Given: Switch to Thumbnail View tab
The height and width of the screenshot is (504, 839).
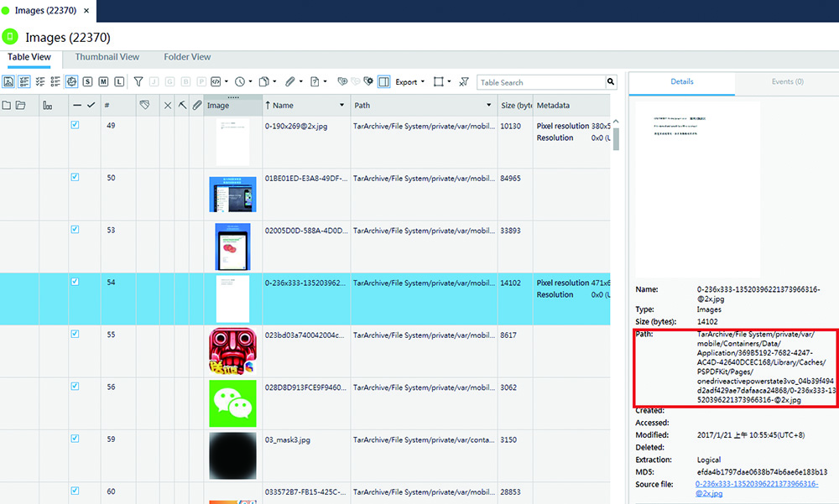Looking at the screenshot, I should click(x=107, y=57).
